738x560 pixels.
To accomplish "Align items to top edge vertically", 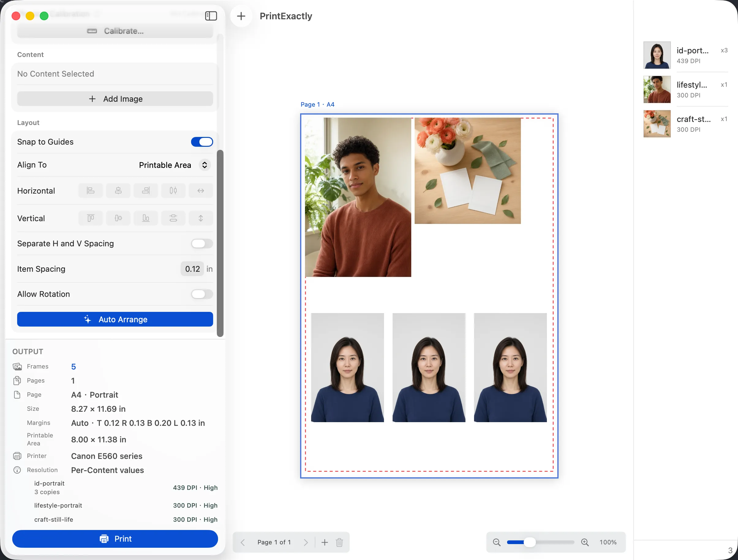I will pos(90,218).
